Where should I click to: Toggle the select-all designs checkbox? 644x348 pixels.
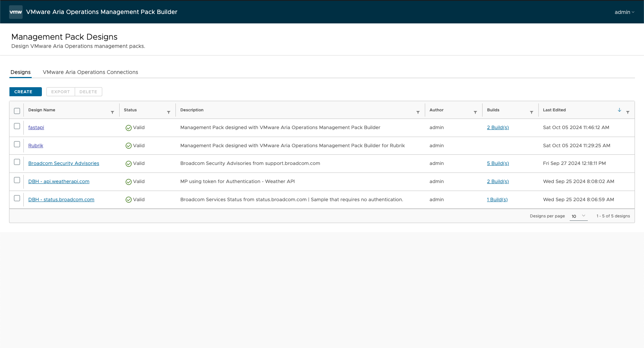(17, 111)
